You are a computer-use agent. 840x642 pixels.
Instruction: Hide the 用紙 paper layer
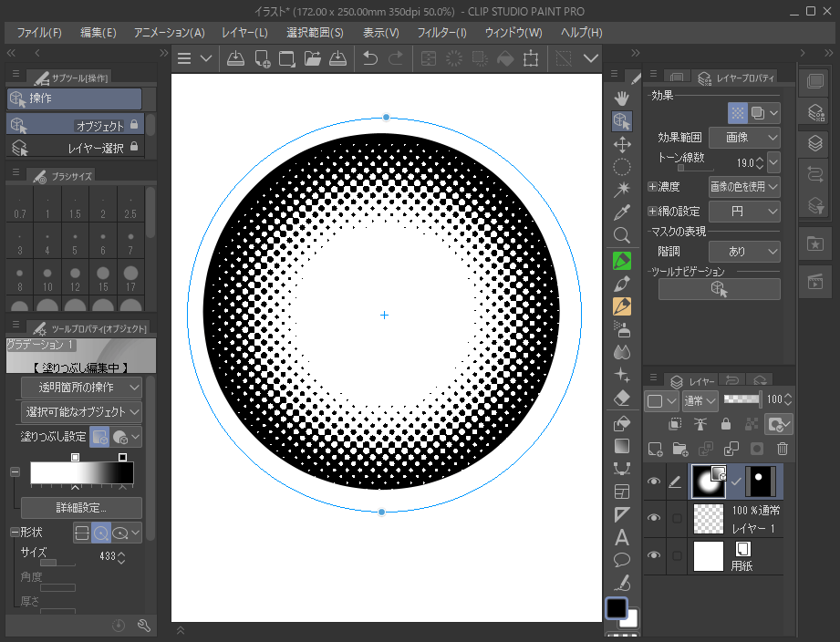click(654, 555)
